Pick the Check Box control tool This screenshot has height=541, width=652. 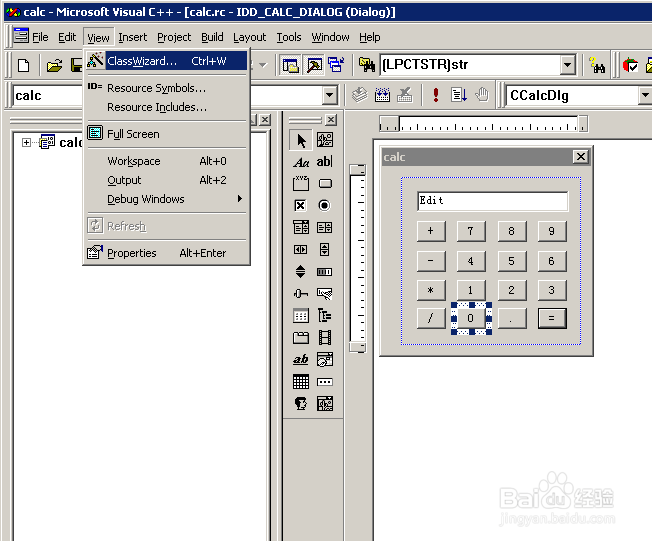[x=300, y=205]
